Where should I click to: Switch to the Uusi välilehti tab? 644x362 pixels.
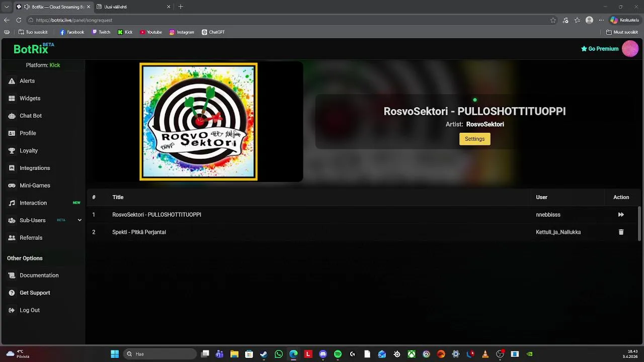(133, 7)
